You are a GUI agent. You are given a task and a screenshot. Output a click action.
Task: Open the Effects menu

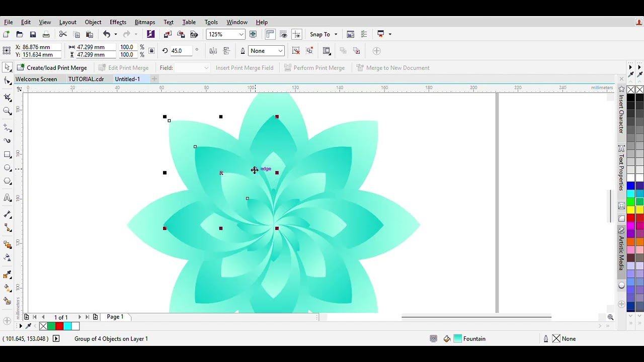tap(118, 22)
